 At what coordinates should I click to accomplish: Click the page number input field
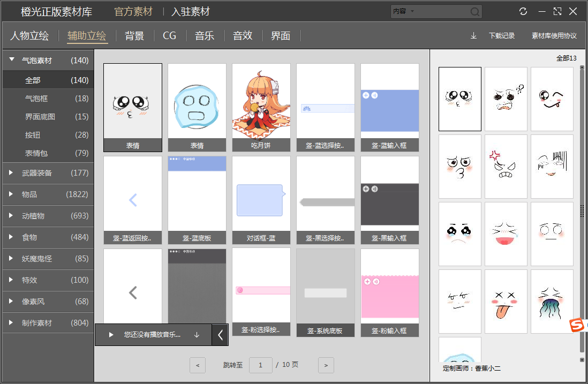[261, 365]
